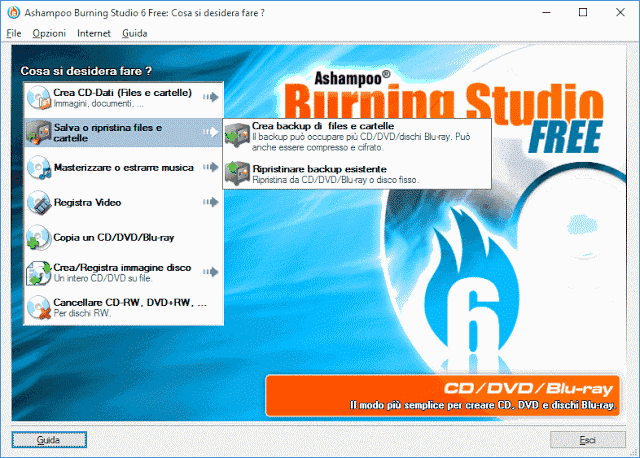Click the Ashampoo flame icon in title bar
This screenshot has height=458, width=640.
(x=13, y=12)
